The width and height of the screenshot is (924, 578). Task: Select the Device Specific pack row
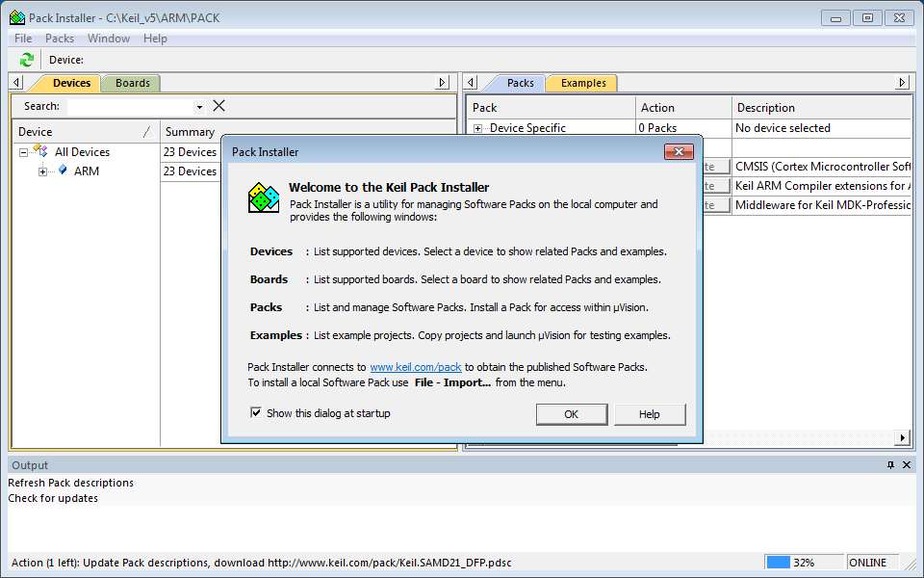pyautogui.click(x=527, y=128)
